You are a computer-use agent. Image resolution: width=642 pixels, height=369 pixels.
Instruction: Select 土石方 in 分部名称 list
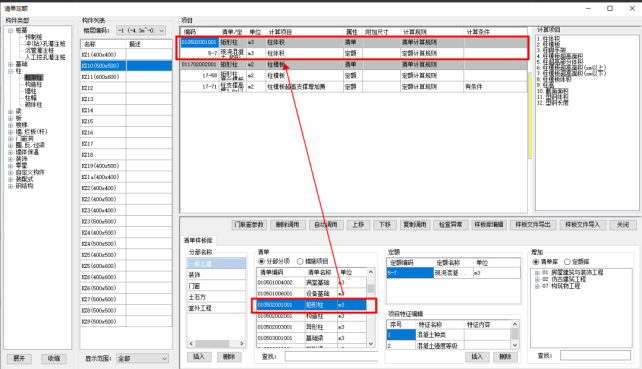[x=216, y=297]
